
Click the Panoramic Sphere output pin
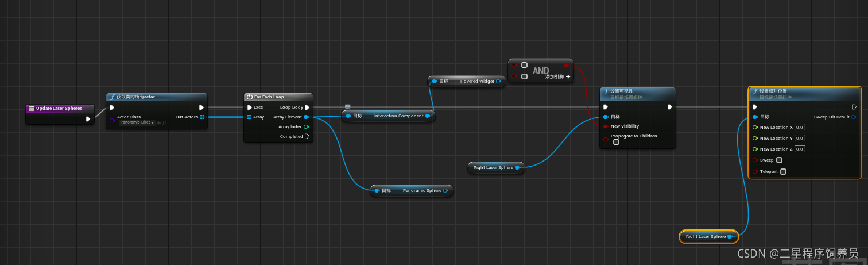click(445, 190)
